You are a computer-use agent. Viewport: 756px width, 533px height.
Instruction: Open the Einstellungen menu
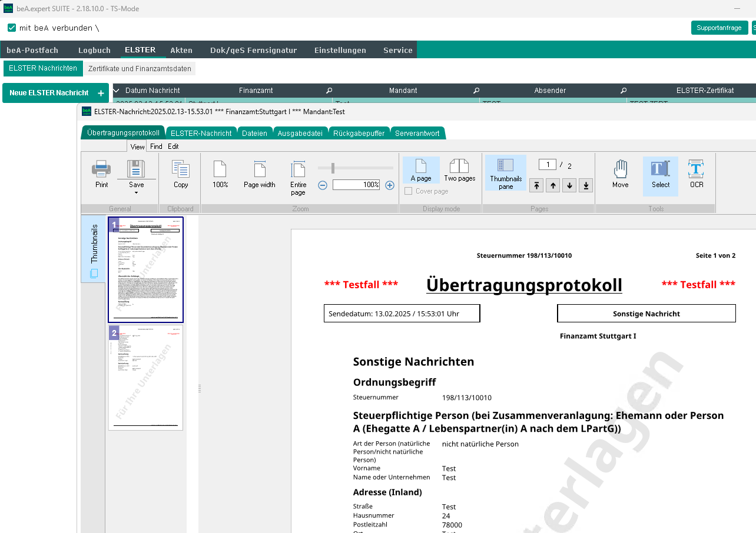340,50
